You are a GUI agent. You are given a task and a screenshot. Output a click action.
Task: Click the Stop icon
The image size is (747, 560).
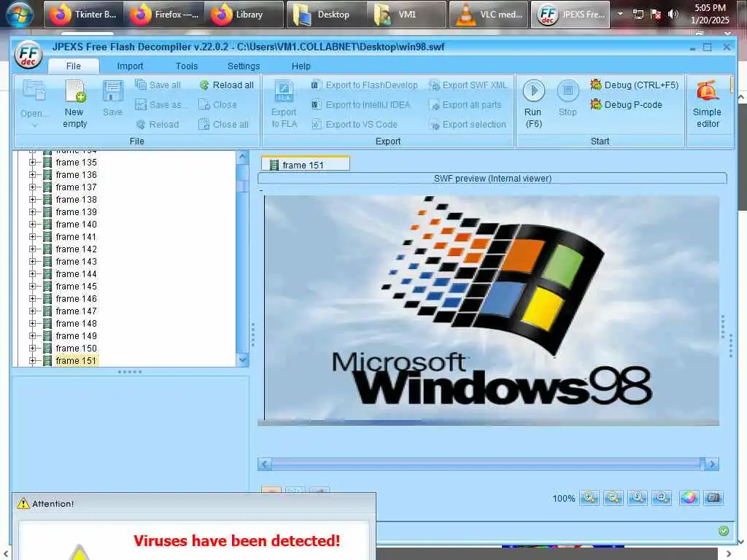(568, 90)
